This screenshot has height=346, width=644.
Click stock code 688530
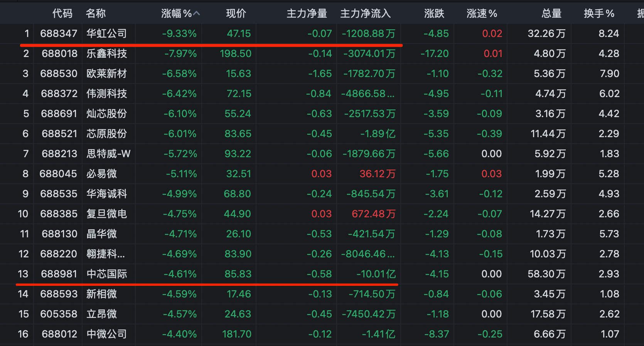click(59, 74)
